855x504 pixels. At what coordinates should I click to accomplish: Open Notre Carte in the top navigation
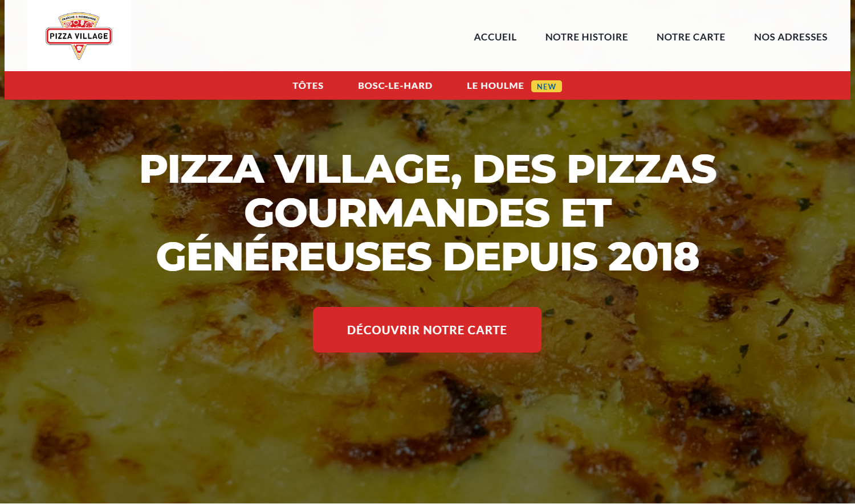[x=691, y=37]
